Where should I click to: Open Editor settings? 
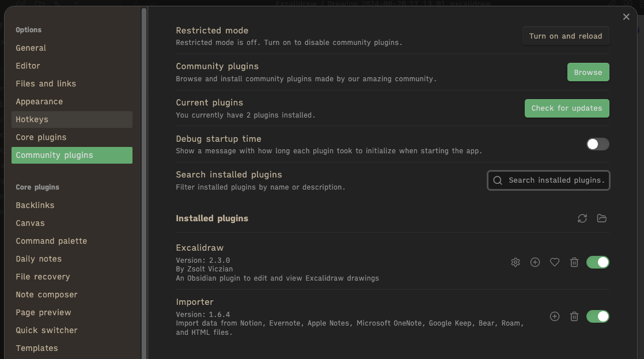(x=72, y=66)
